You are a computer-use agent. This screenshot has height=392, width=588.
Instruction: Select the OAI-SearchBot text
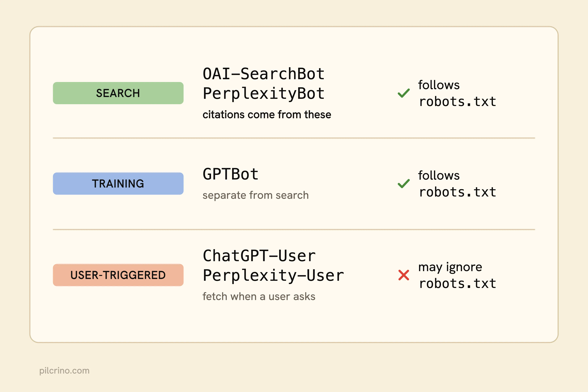[x=263, y=74]
